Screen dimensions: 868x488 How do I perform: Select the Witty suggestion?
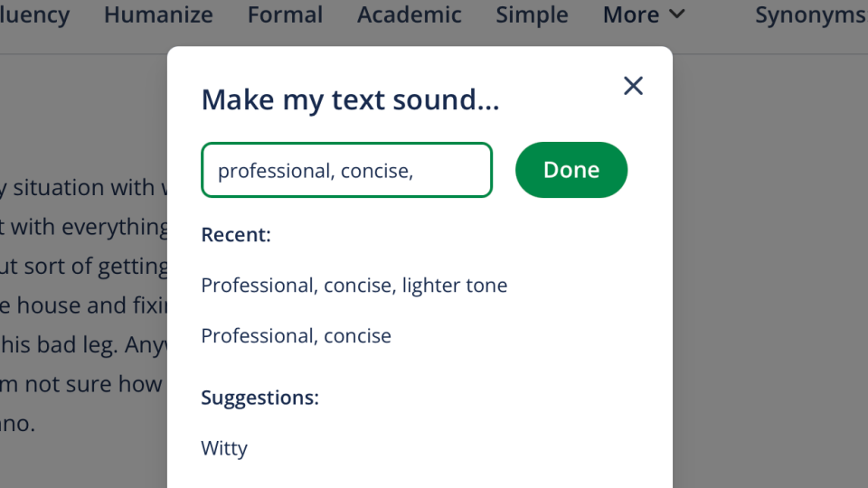[x=224, y=448]
